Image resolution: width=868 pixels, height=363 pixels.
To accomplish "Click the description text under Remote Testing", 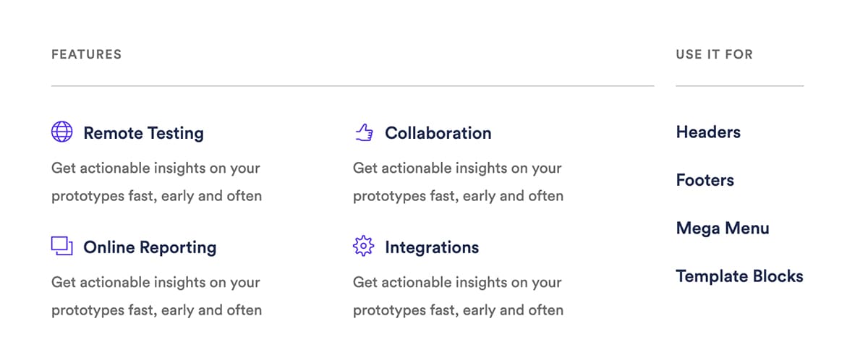I will click(156, 182).
